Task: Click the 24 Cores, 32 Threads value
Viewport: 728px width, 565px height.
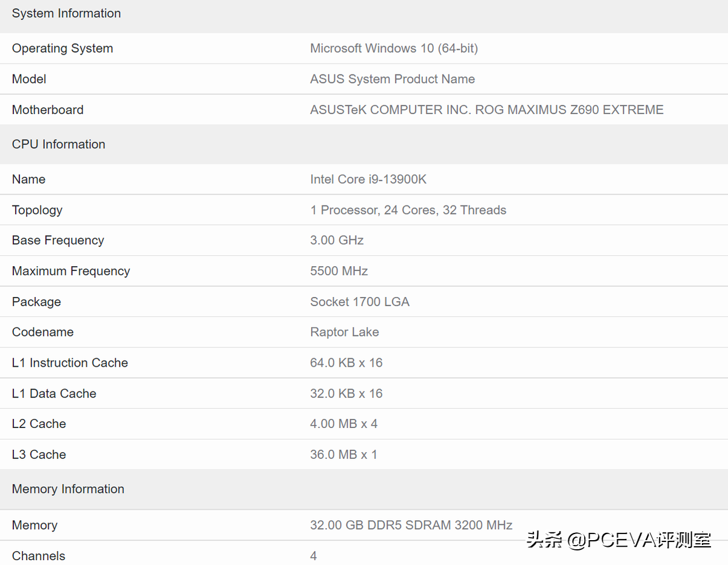Action: point(408,210)
